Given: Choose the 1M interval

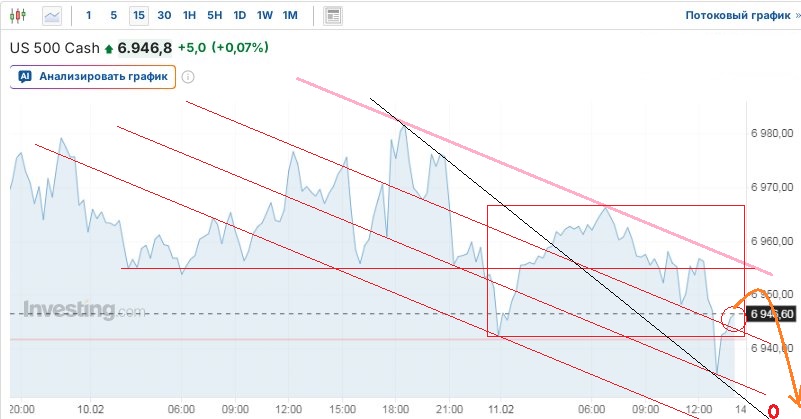Looking at the screenshot, I should [x=290, y=16].
